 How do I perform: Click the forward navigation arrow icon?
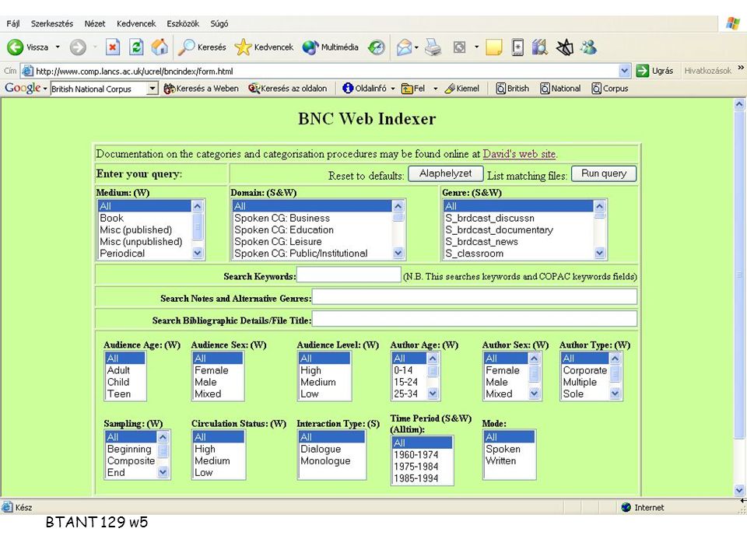78,47
